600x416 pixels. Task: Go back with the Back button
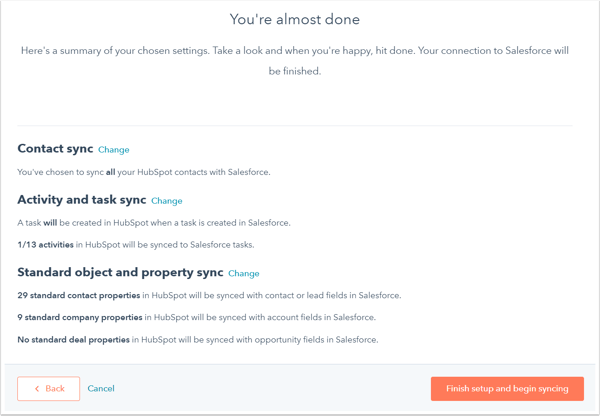click(49, 388)
